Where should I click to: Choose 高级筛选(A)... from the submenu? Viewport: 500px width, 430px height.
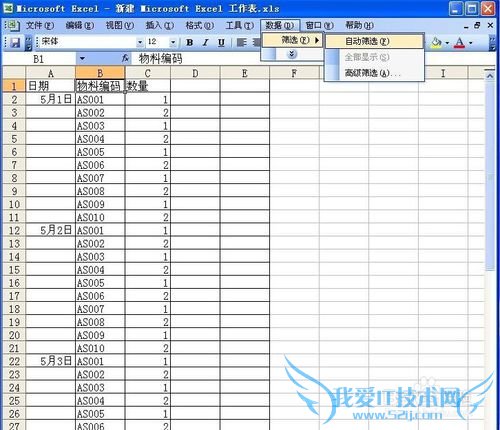374,73
